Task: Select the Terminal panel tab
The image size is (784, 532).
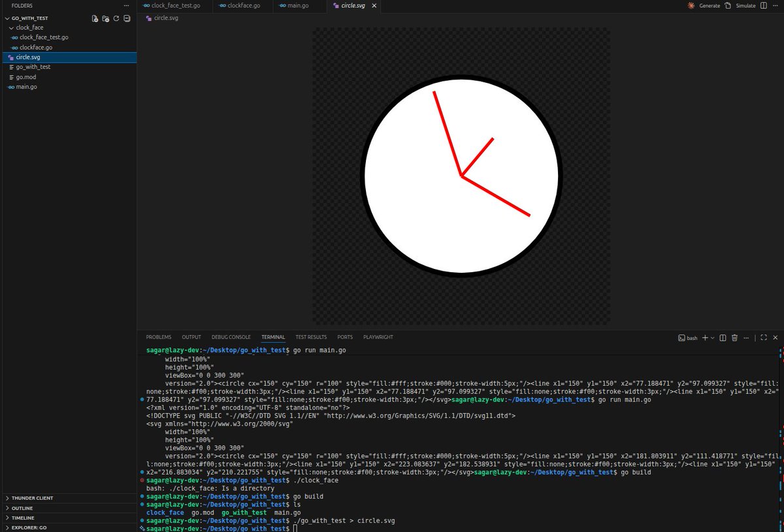Action: tap(273, 337)
